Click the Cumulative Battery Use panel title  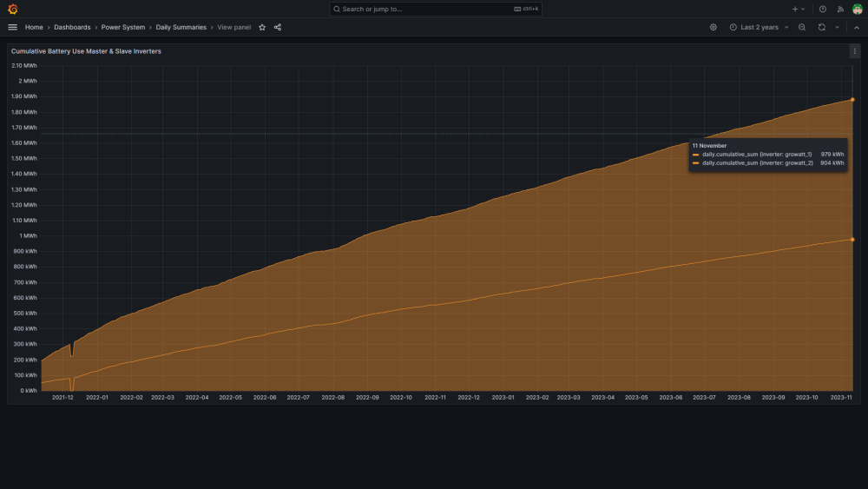86,51
